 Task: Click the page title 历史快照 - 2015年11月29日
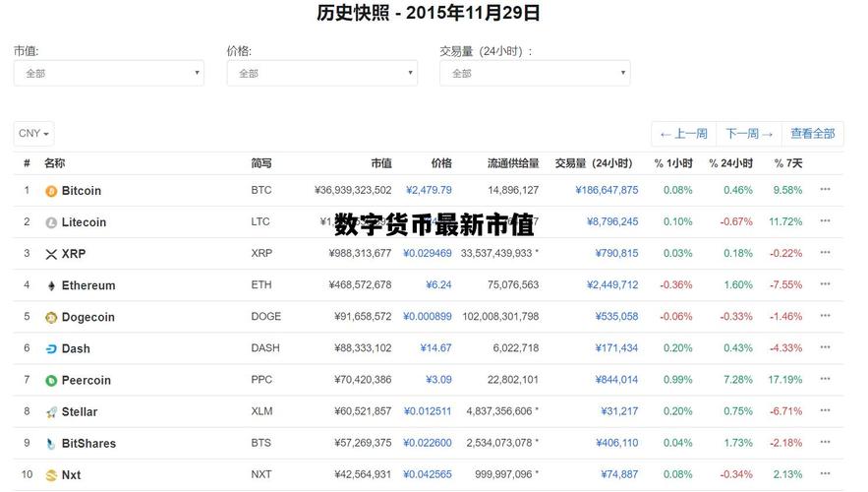tap(429, 12)
